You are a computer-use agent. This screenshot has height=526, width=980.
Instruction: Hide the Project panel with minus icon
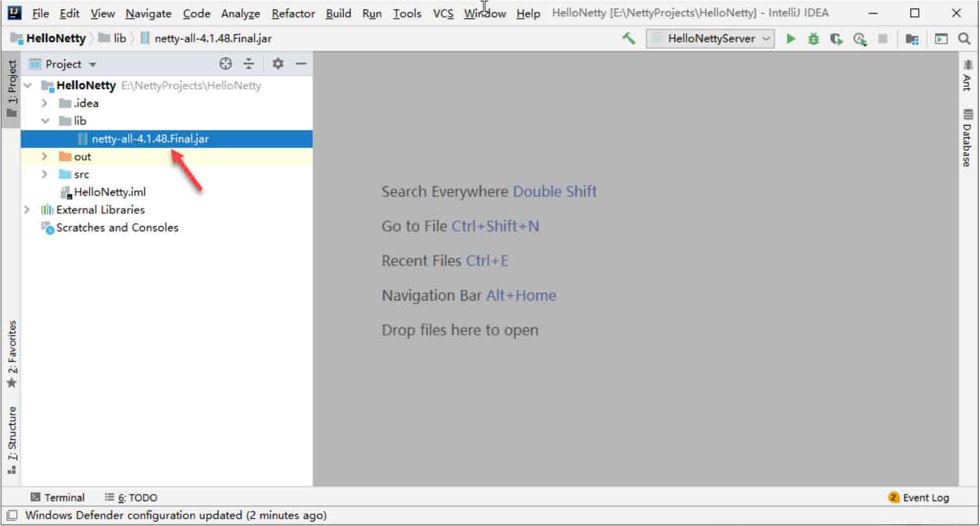(x=301, y=64)
